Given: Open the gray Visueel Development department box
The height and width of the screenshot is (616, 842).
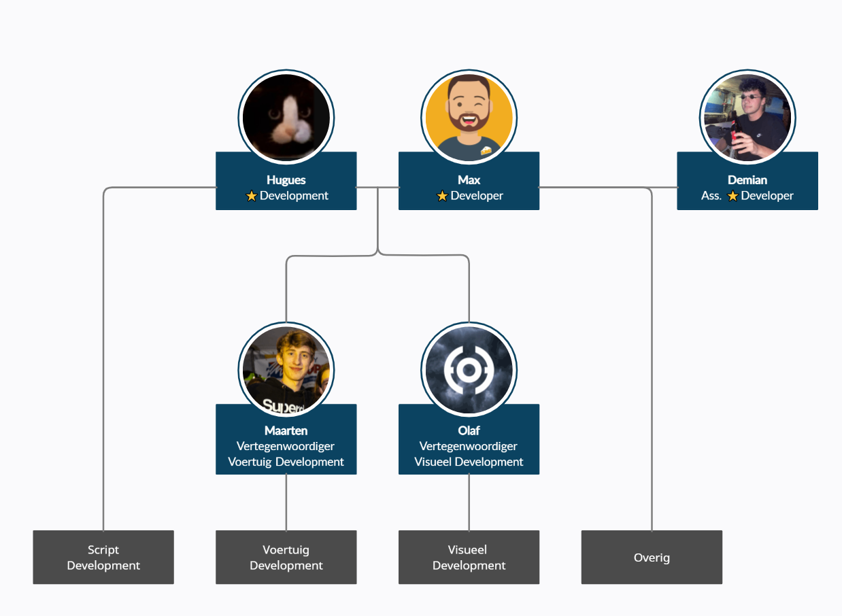Looking at the screenshot, I should click(469, 557).
